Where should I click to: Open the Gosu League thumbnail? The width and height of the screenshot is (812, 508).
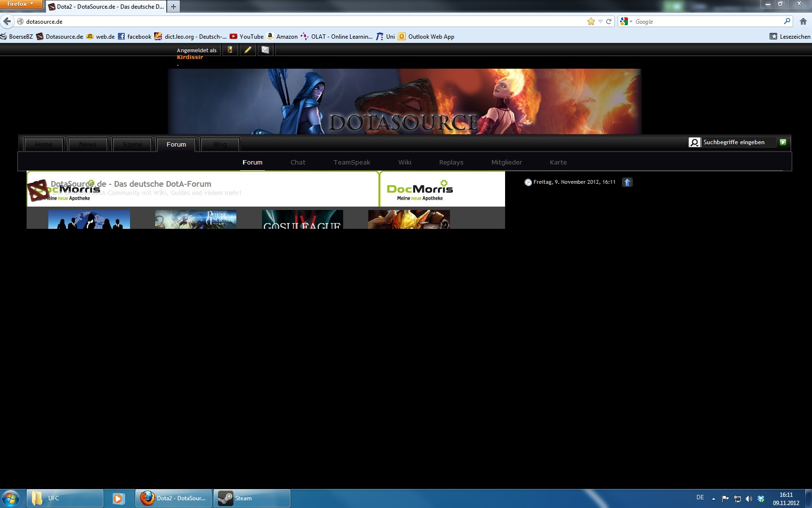point(302,220)
